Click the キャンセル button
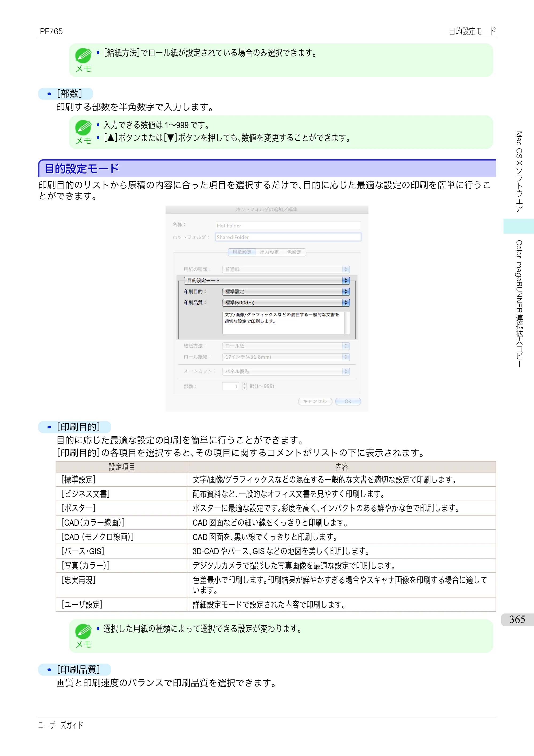This screenshot has height=756, width=534. (315, 401)
